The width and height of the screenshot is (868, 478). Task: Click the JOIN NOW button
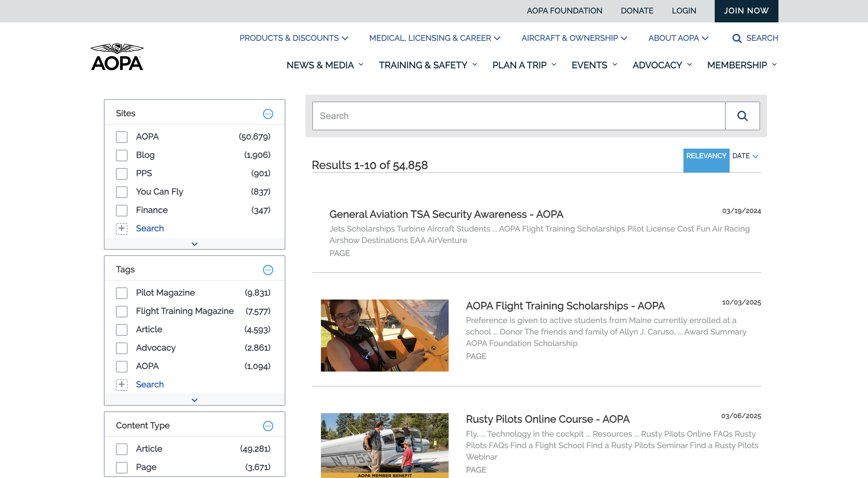[746, 11]
